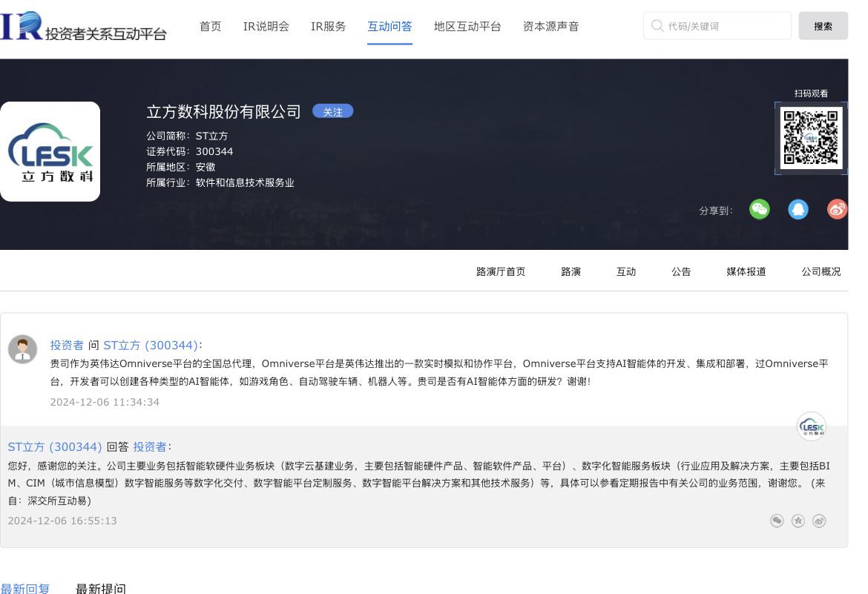
Task: Click the 投资者 link in the question
Action: click(x=67, y=346)
